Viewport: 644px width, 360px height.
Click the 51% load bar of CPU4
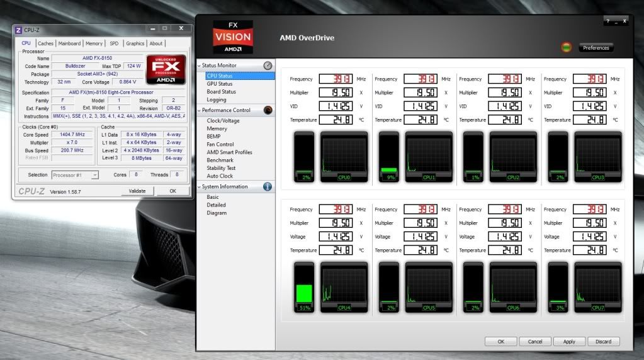[304, 288]
